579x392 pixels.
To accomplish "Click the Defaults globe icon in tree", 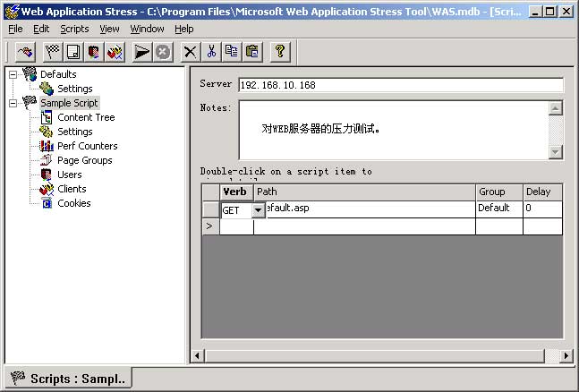I will click(x=30, y=74).
